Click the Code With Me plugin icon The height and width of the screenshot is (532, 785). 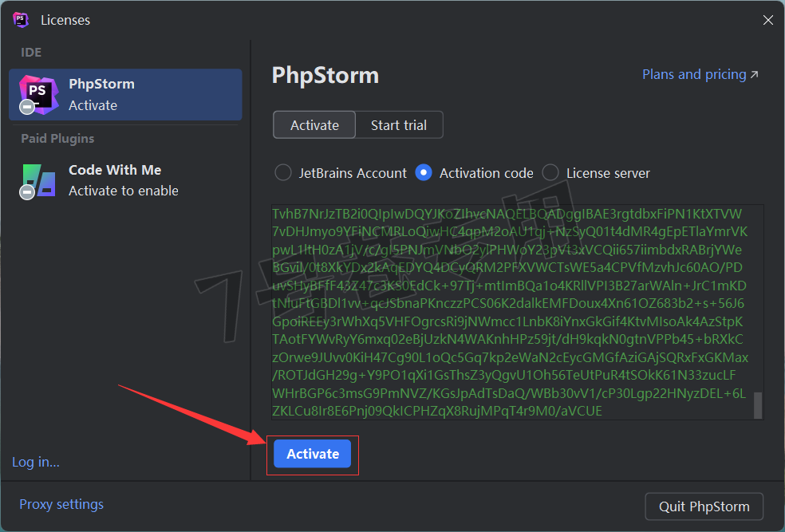coord(38,181)
